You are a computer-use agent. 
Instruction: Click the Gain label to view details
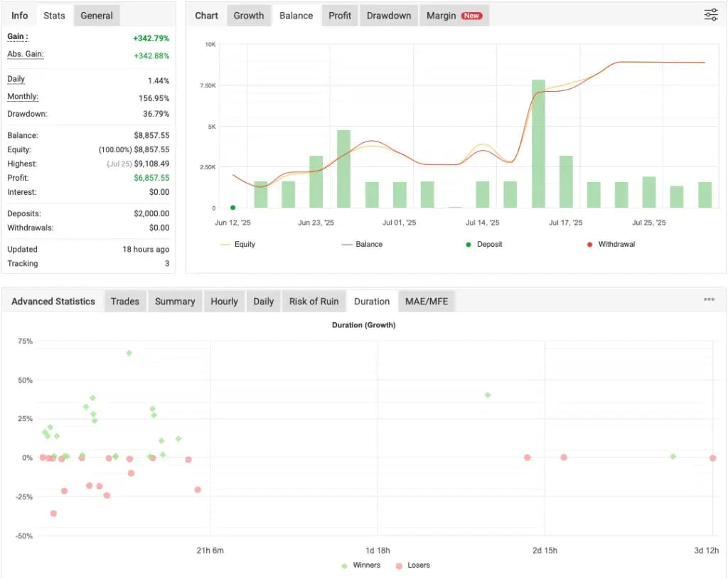pyautogui.click(x=17, y=36)
